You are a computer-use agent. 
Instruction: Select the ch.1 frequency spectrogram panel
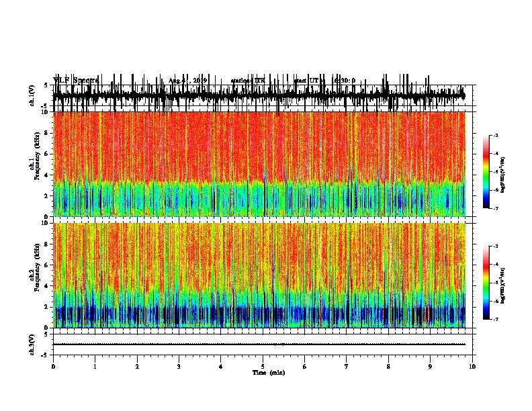click(259, 164)
